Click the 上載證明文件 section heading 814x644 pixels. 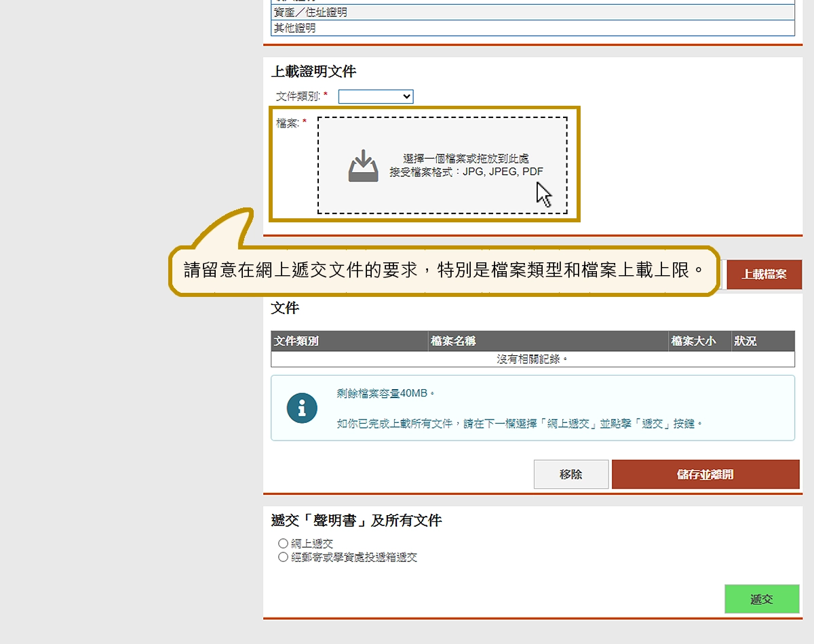point(313,71)
